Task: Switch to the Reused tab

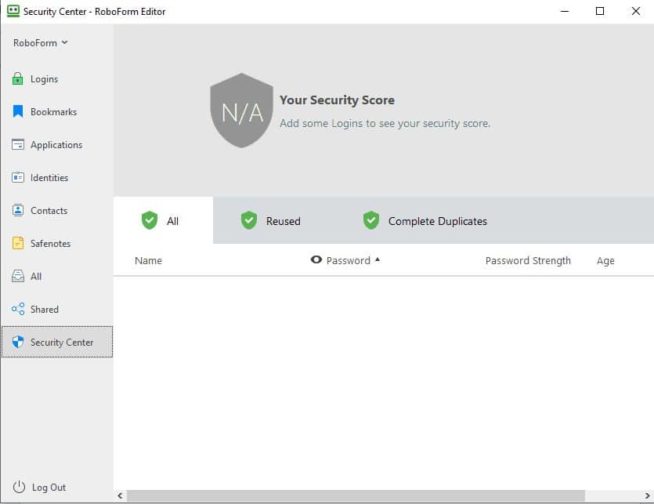Action: (270, 220)
